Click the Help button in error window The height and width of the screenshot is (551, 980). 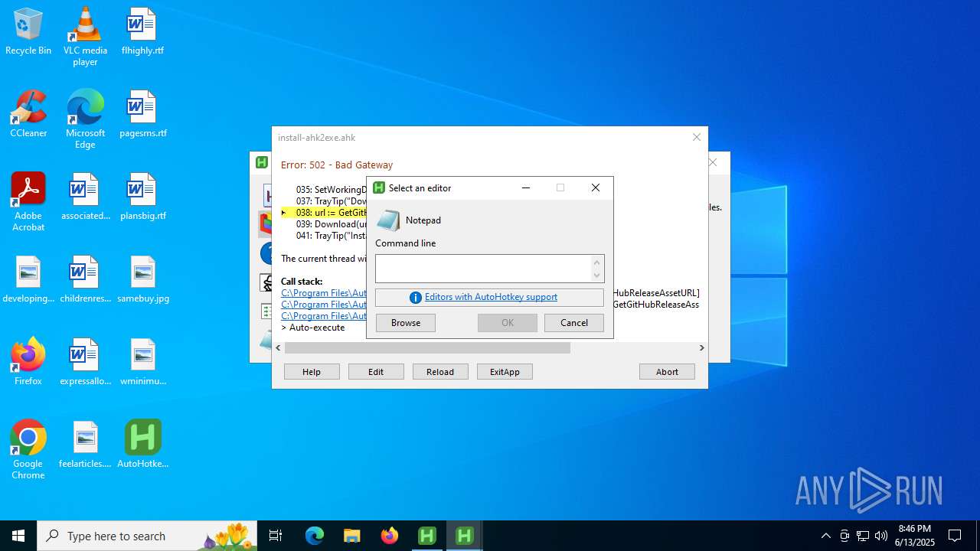pos(312,372)
